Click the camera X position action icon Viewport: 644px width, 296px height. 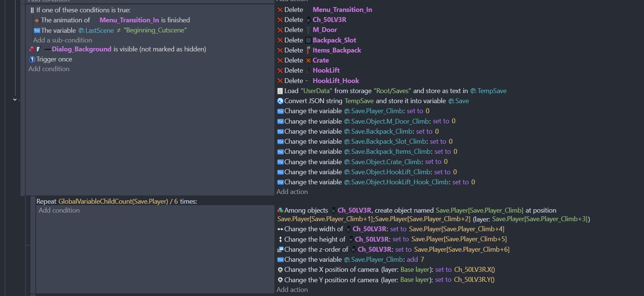point(280,270)
